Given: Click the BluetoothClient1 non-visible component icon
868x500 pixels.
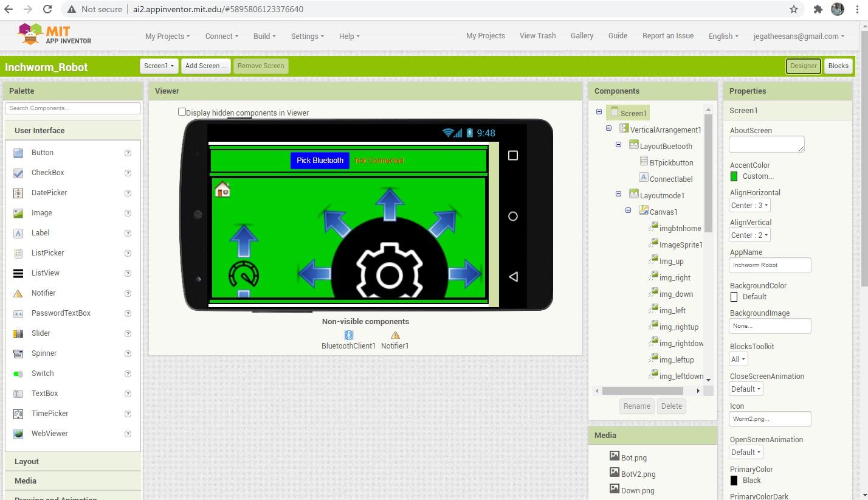Looking at the screenshot, I should coord(348,334).
